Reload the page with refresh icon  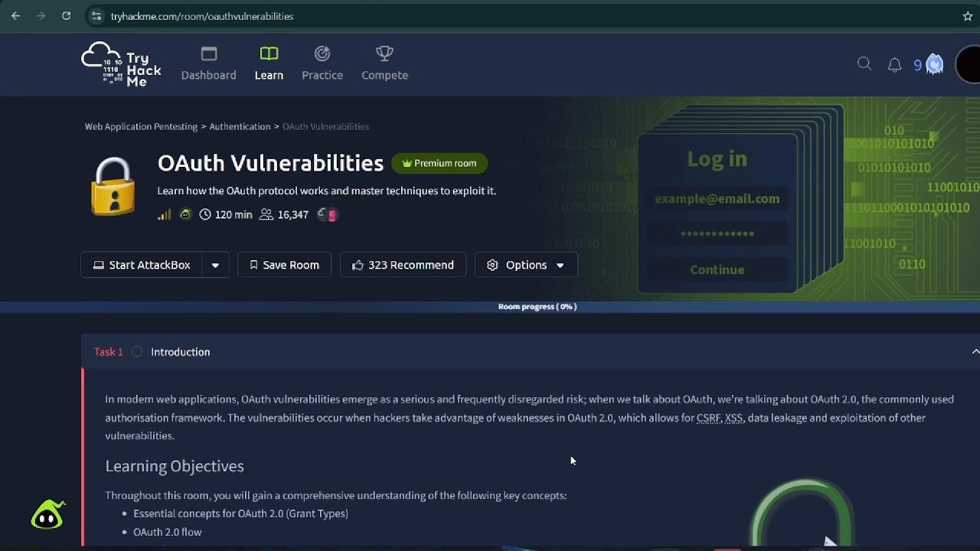(66, 15)
